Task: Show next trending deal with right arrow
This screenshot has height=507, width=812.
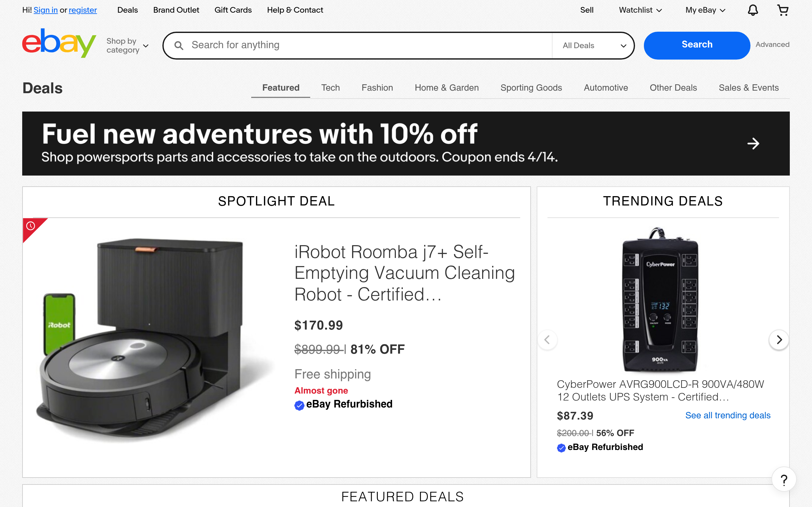Action: tap(779, 340)
